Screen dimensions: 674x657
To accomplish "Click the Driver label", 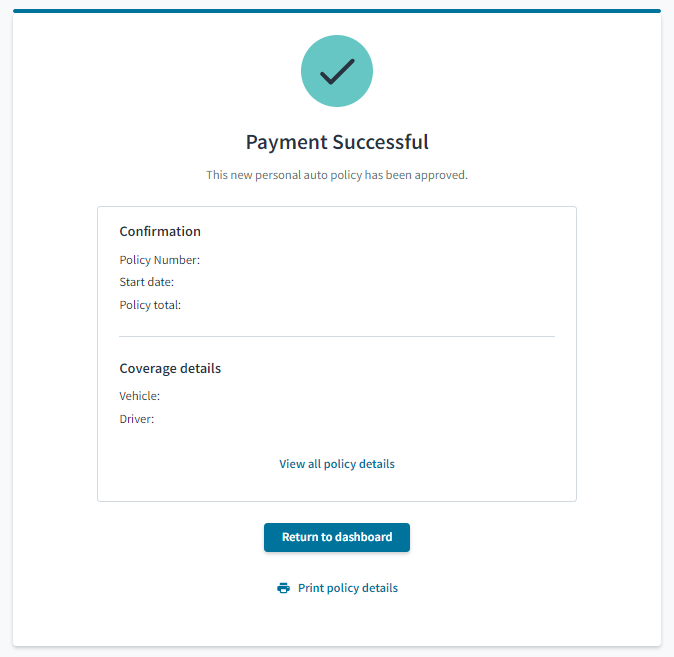I will (137, 419).
